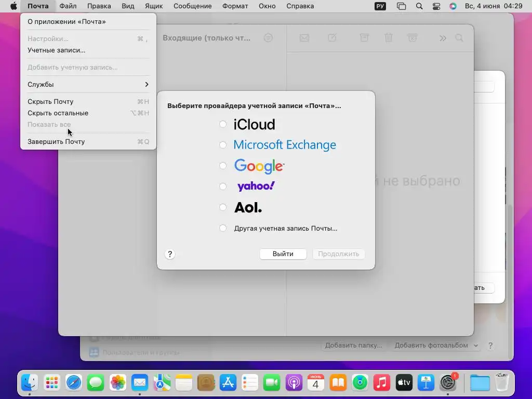The image size is (532, 399).
Task: Choose the Google account radio button
Action: [x=222, y=166]
